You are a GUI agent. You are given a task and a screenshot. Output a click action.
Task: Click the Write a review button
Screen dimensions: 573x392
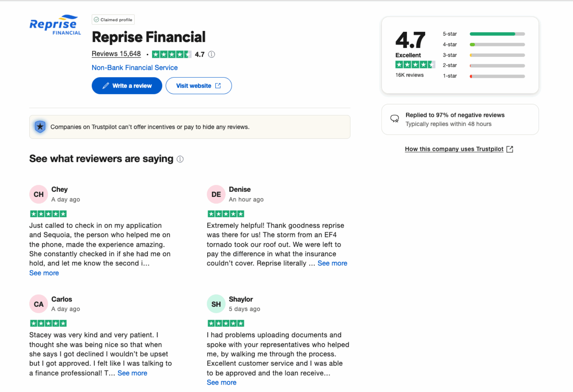tap(127, 86)
